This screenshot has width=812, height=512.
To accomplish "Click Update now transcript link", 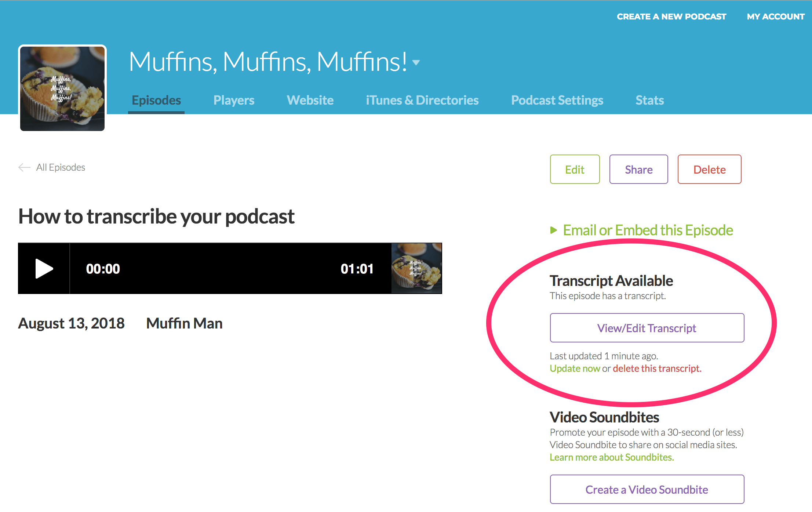I will (x=575, y=368).
